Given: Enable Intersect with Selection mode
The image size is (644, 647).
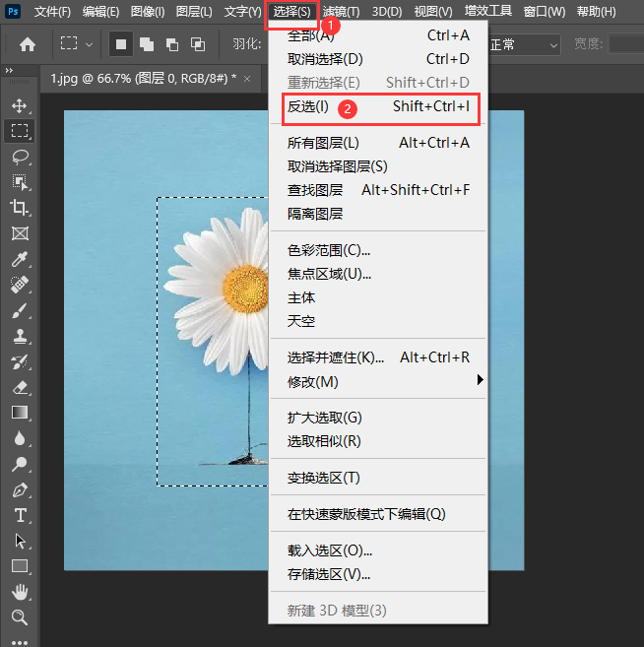Looking at the screenshot, I should click(x=198, y=44).
